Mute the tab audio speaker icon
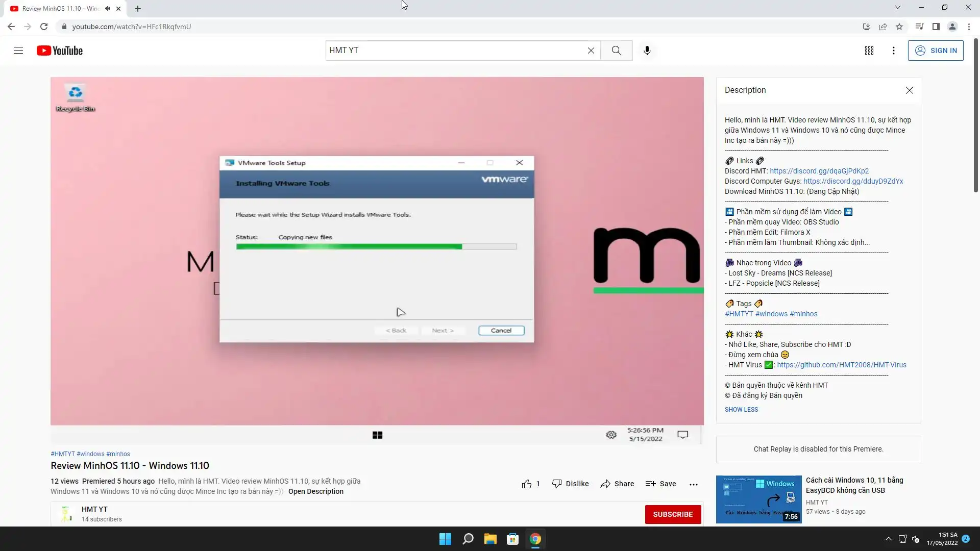The width and height of the screenshot is (980, 551). (x=107, y=9)
